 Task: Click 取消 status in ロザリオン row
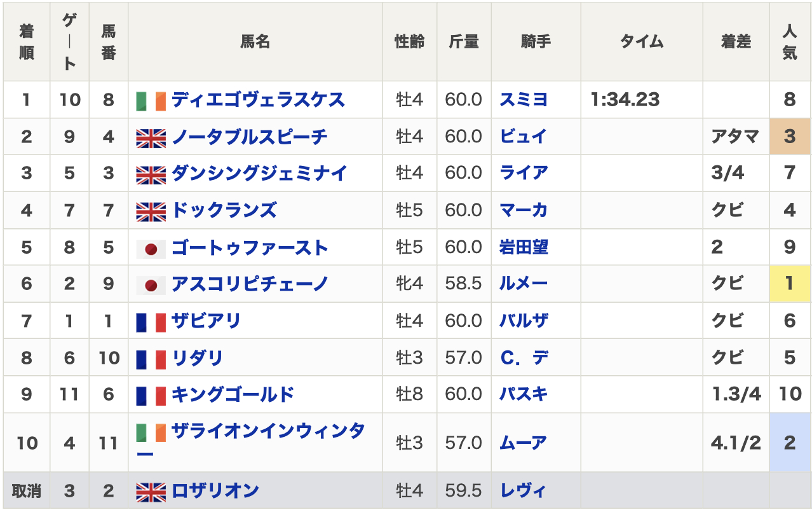point(26,491)
